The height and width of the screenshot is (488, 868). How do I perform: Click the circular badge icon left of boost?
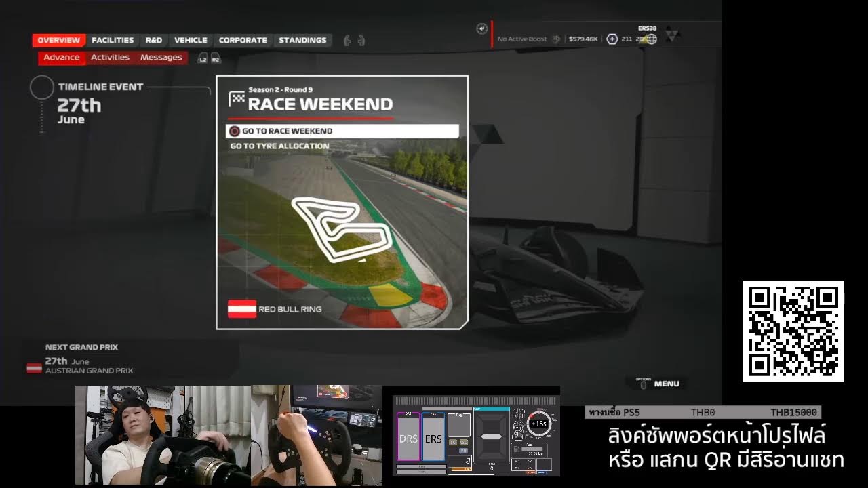[x=482, y=28]
